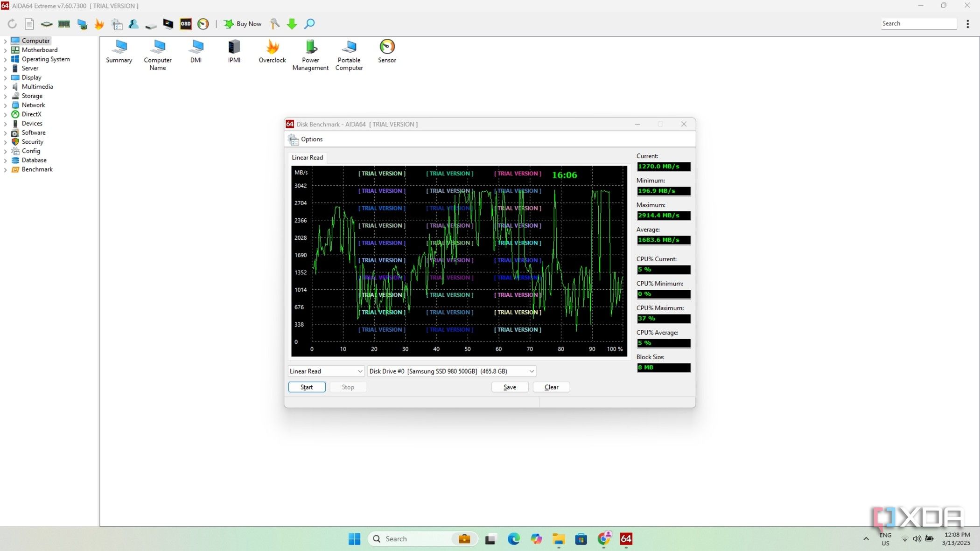Click the key tools toolbar icon

(275, 24)
